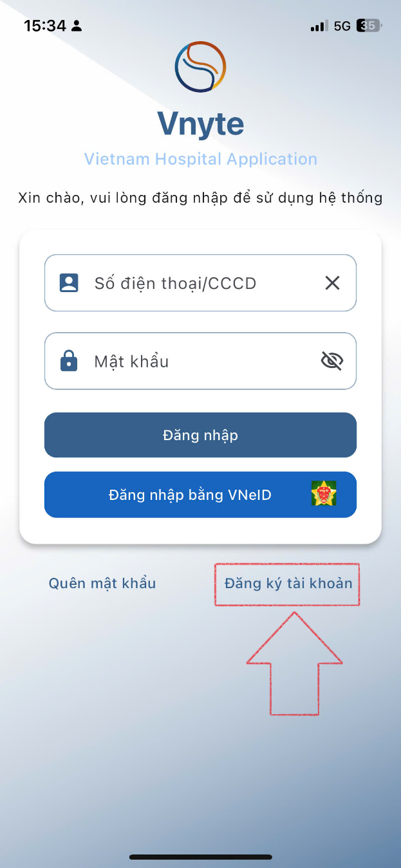
Task: Tap the cellular signal bars icon
Action: point(319,26)
